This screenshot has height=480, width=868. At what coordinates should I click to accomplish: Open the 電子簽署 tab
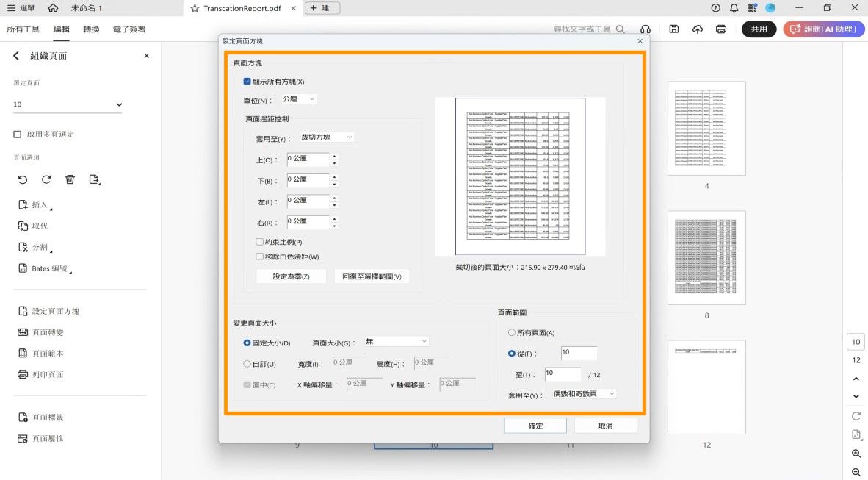coord(129,29)
